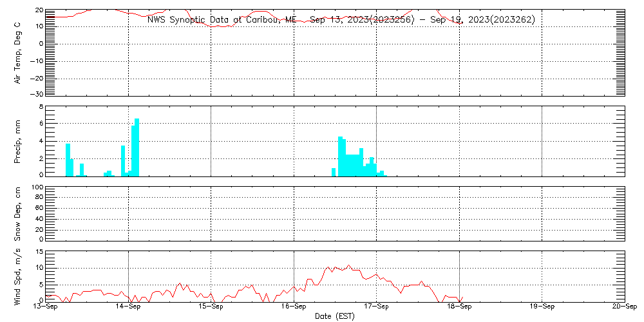Click the "Wind Spd, m/s" axis label
644x322 pixels.
18,276
